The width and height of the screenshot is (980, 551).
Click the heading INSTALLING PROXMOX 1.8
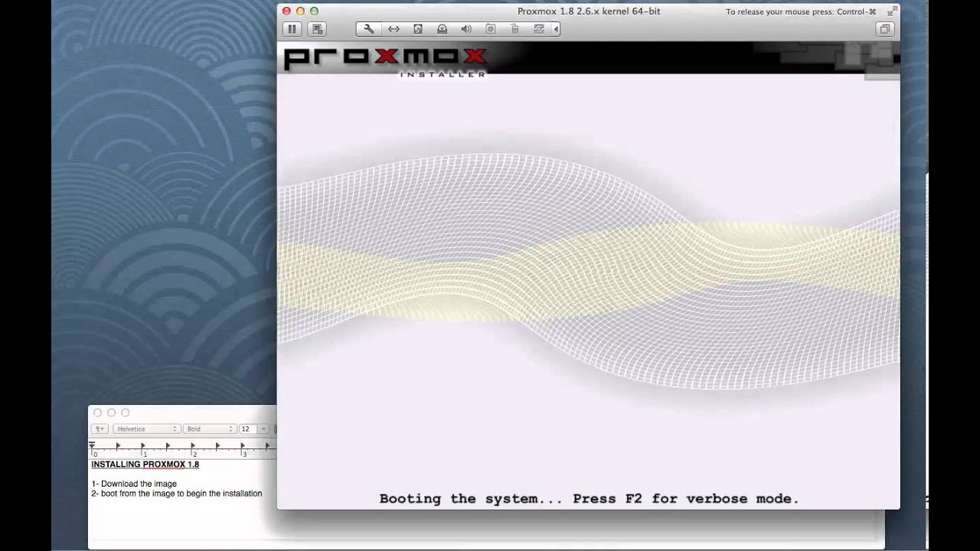pos(145,465)
